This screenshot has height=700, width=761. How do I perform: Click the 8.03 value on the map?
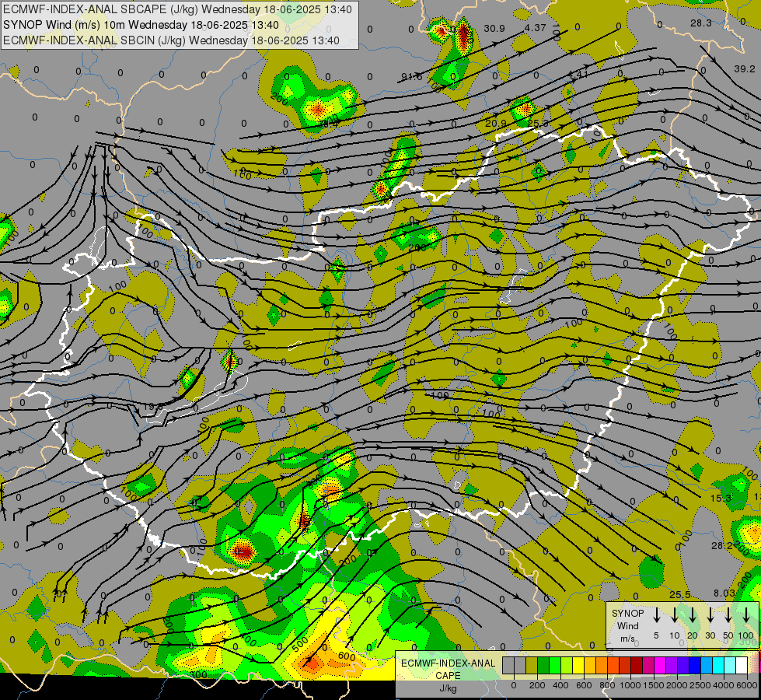pos(724,593)
